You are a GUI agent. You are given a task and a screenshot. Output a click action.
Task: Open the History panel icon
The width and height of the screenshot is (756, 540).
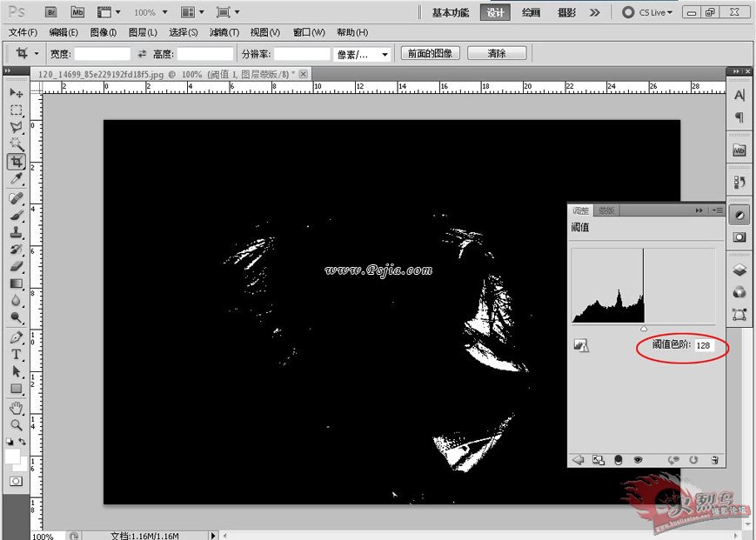pyautogui.click(x=739, y=182)
